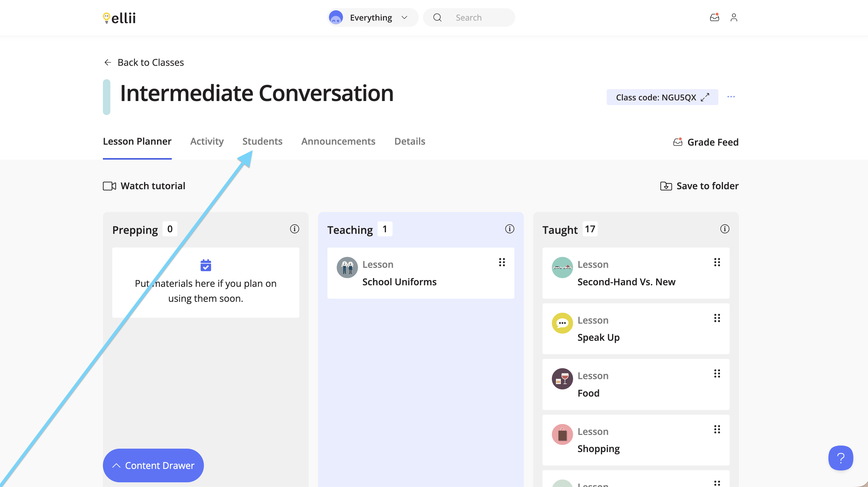Image resolution: width=868 pixels, height=487 pixels.
Task: Click the back arrow beside Back to Classes
Action: 108,62
